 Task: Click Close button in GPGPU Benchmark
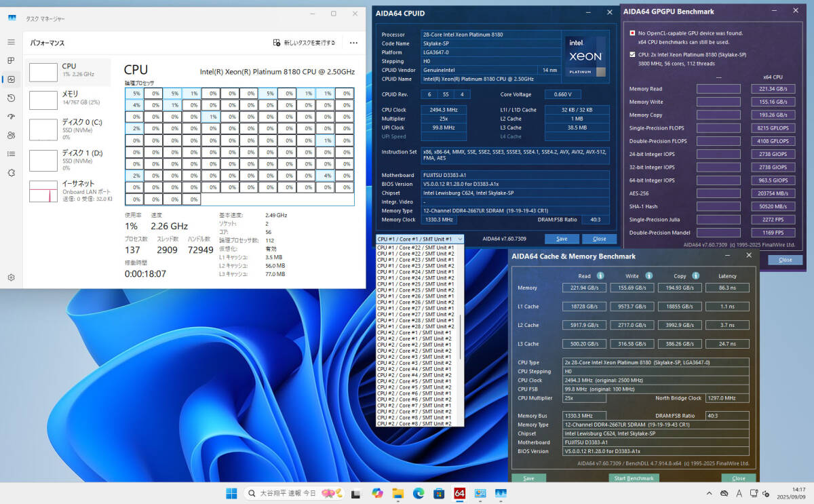coord(785,260)
